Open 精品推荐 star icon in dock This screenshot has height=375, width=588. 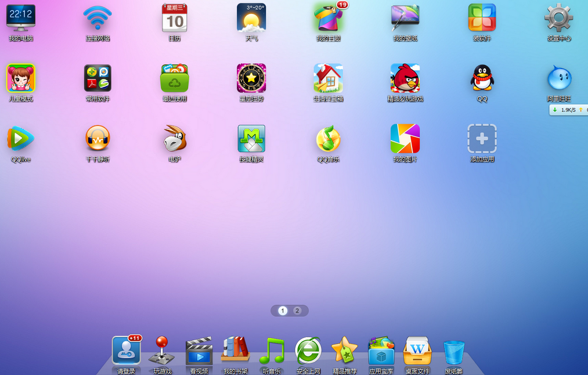(345, 350)
